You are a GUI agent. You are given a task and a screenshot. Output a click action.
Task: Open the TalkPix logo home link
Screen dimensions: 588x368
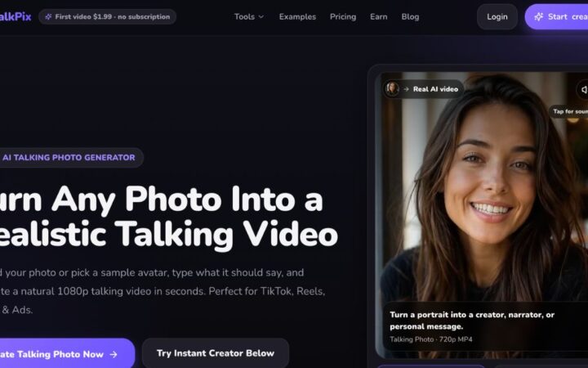coord(15,16)
